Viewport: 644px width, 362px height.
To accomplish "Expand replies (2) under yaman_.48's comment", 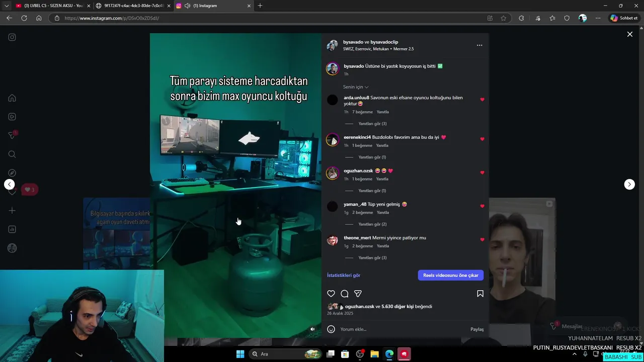I will pos(372,224).
